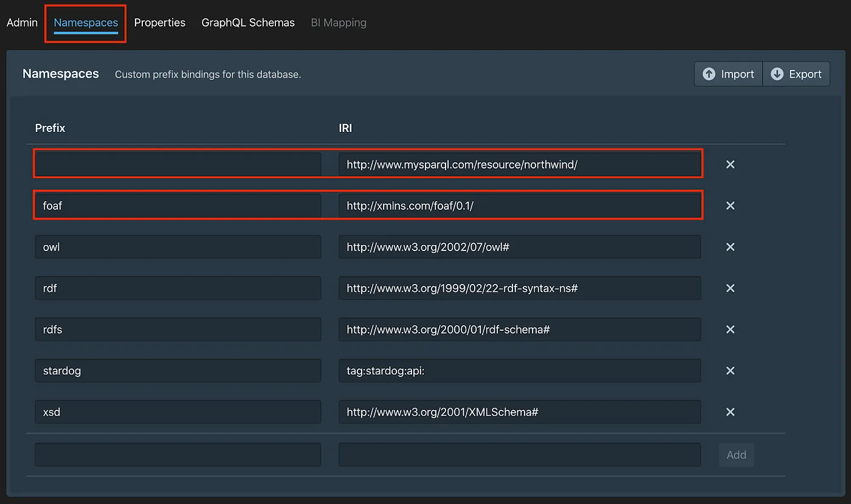Edit the XMLSchema# IRI field

520,412
